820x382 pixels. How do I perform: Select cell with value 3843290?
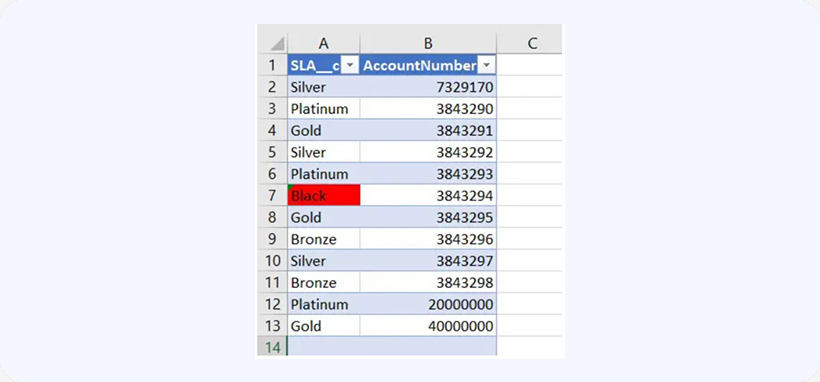click(x=428, y=108)
